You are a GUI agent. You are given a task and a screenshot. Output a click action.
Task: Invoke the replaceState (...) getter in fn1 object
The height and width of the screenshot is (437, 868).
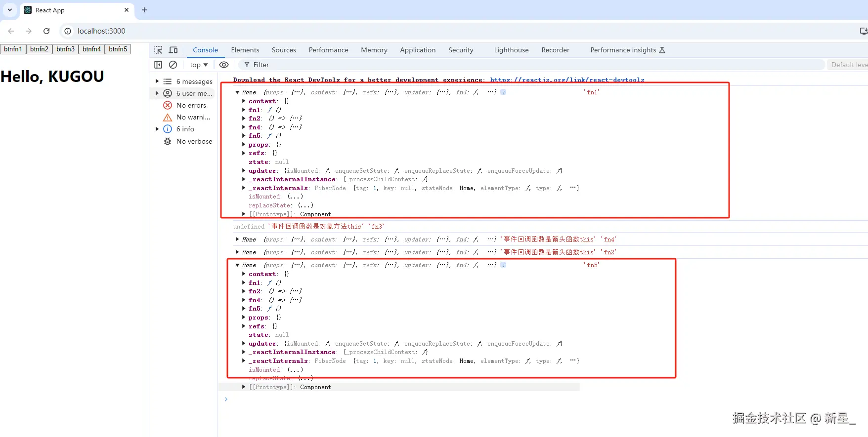pos(305,205)
